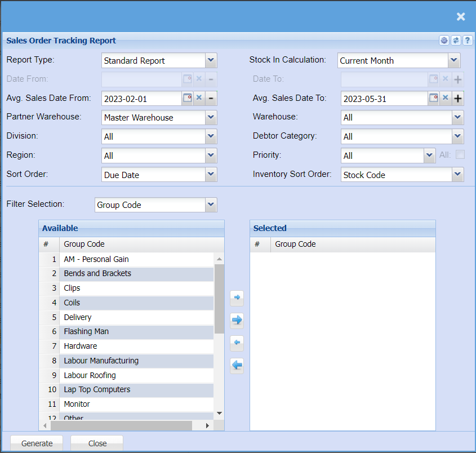The image size is (476, 453).
Task: Open the Stock In Calculation dropdown
Action: (x=454, y=60)
